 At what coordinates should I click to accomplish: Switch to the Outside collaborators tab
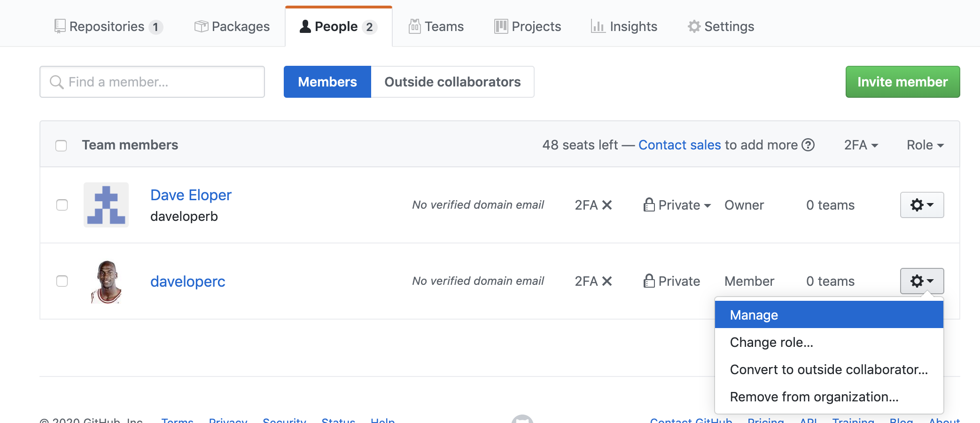click(x=452, y=82)
